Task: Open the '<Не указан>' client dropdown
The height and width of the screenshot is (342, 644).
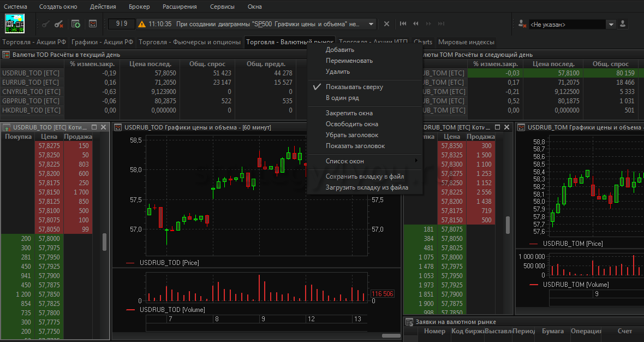Action: (x=611, y=25)
